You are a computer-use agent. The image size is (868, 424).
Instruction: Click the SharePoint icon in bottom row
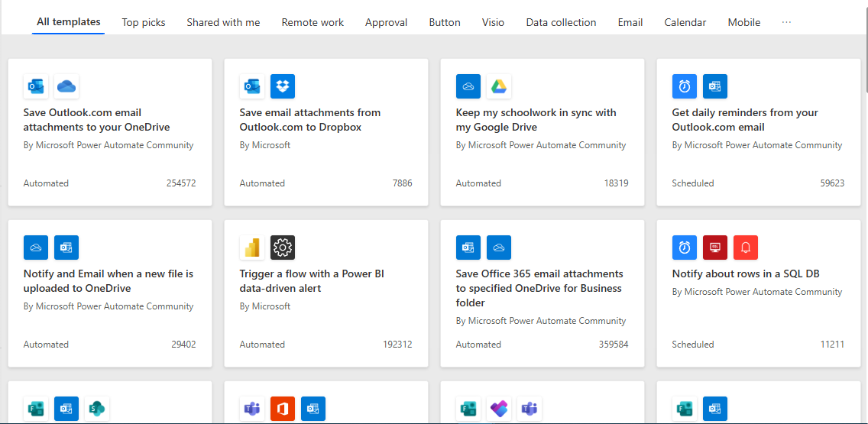(x=98, y=409)
